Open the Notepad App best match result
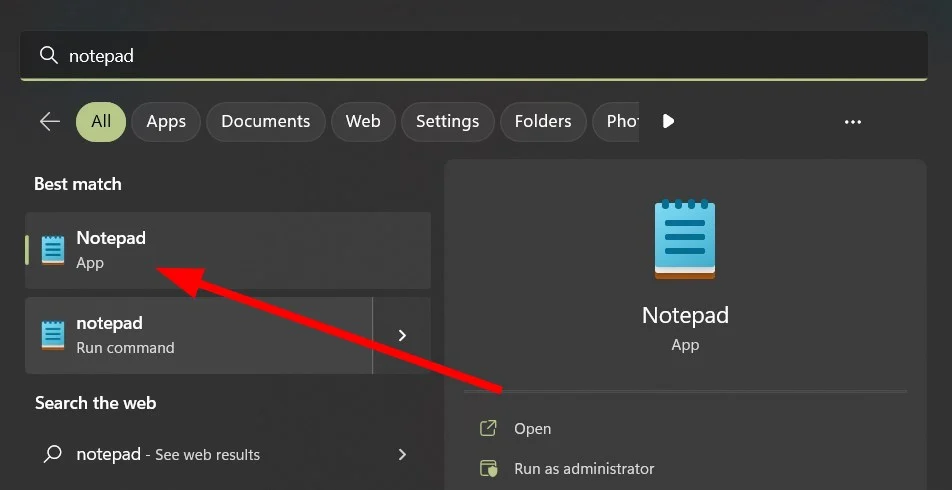Screen dimensions: 952x490 228,250
